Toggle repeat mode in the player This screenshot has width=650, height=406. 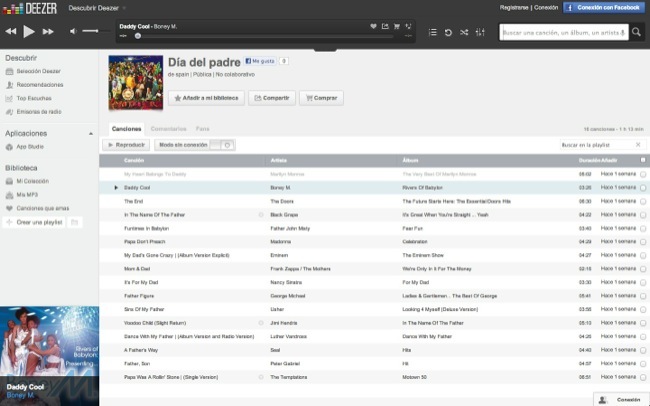(448, 32)
